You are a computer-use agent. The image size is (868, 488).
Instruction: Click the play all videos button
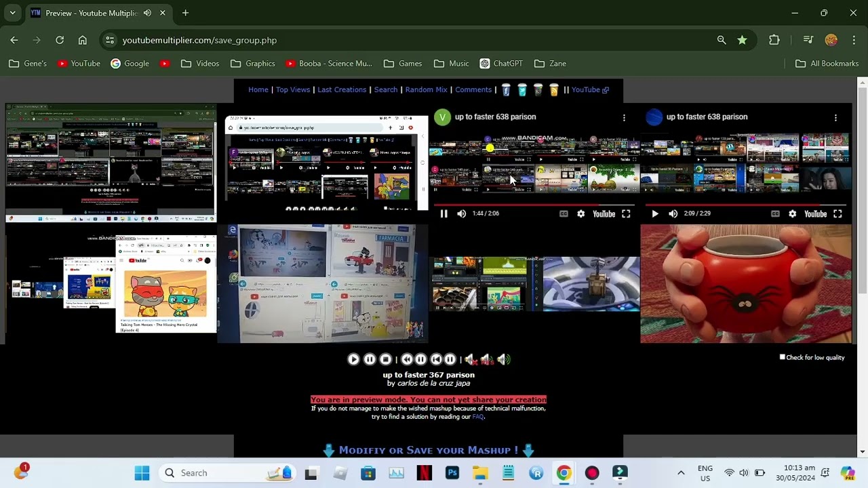(353, 360)
